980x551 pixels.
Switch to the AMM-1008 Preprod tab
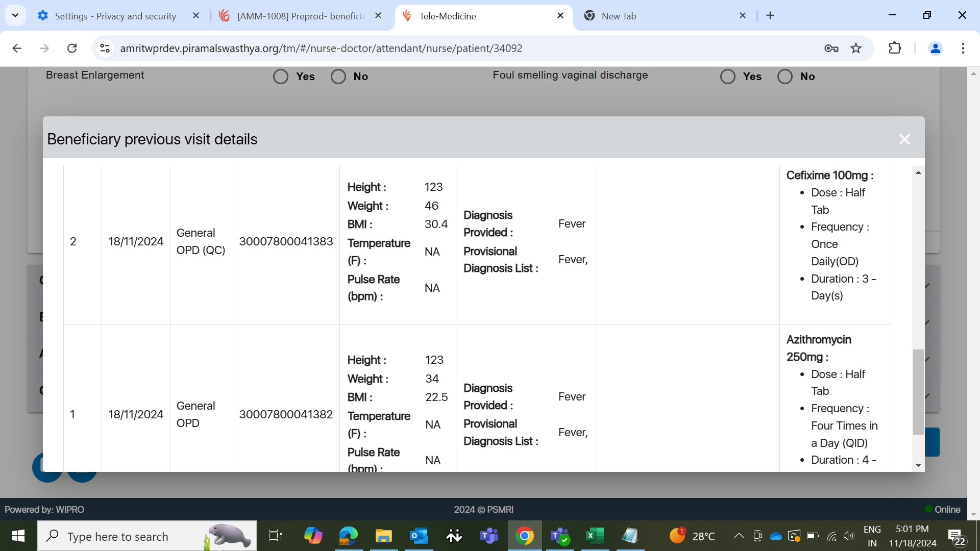tap(301, 16)
